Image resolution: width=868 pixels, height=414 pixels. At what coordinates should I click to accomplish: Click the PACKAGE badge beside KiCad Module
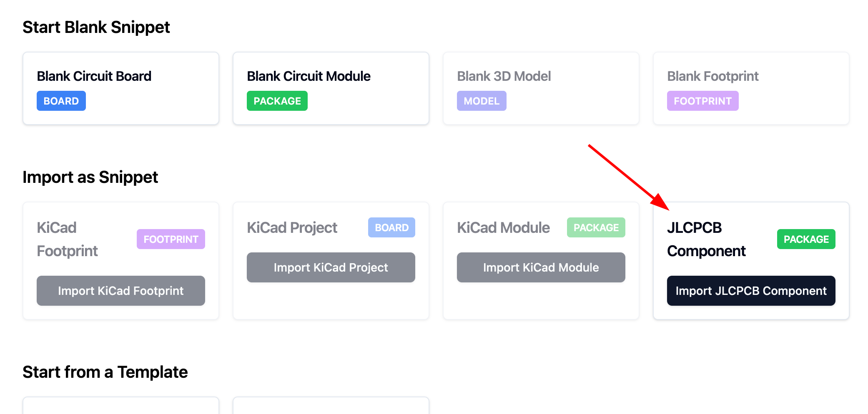tap(596, 228)
